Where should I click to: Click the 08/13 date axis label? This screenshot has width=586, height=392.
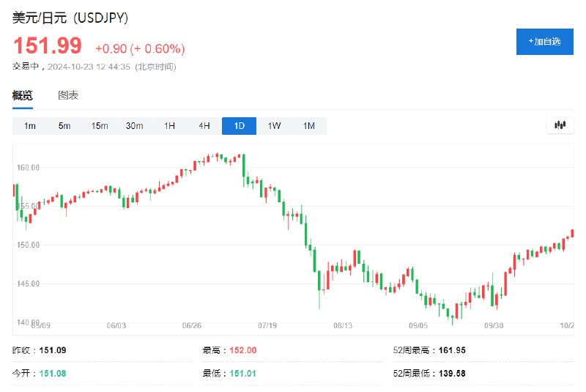343,325
